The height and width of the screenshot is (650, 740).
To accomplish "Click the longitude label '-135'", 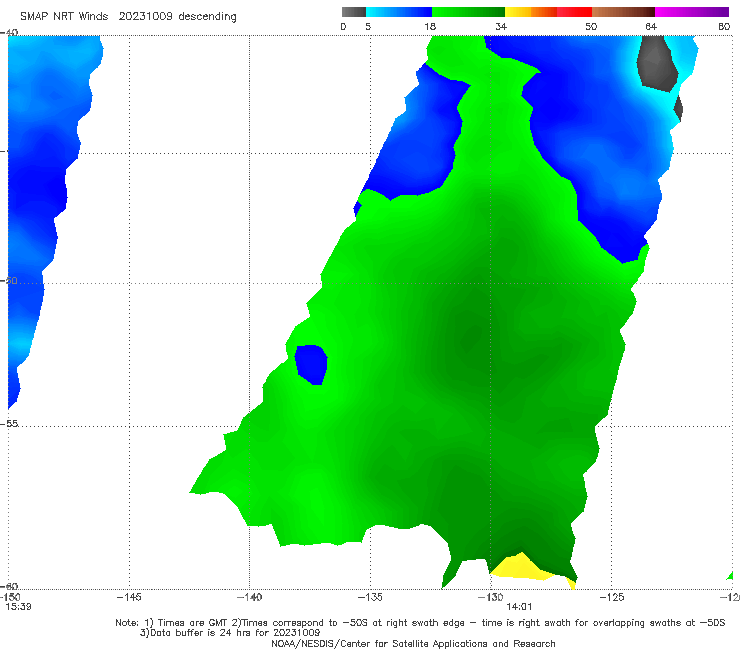I will (370, 597).
